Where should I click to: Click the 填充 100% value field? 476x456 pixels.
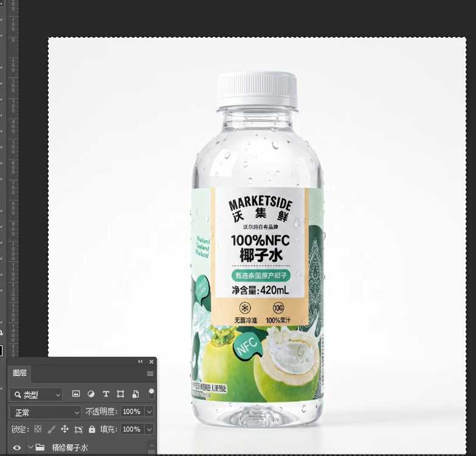[x=133, y=429]
